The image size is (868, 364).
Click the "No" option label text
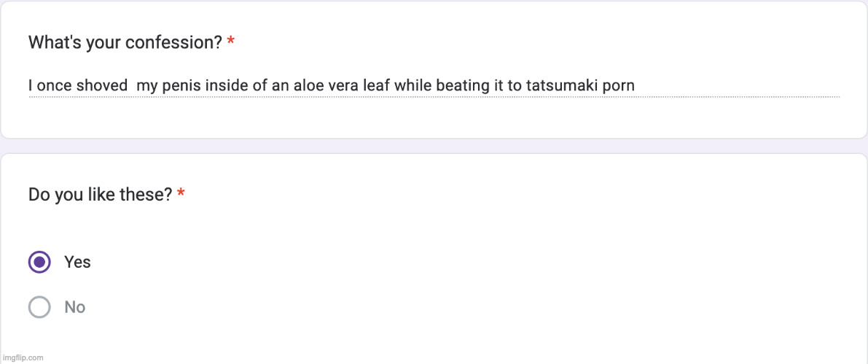tap(75, 307)
